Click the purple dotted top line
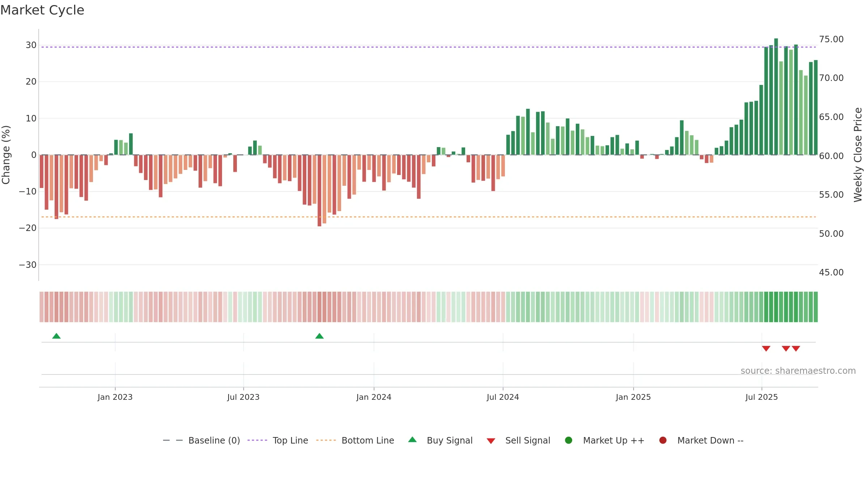 coord(429,47)
